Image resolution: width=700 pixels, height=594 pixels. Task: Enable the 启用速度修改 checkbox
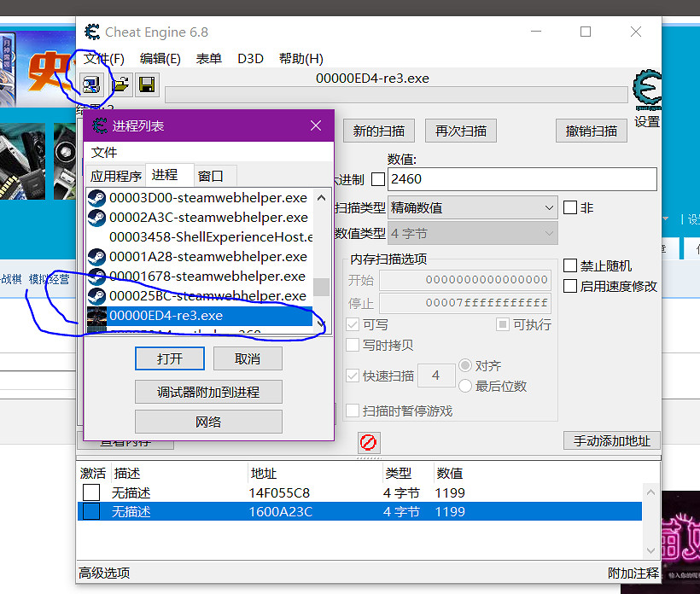point(571,286)
